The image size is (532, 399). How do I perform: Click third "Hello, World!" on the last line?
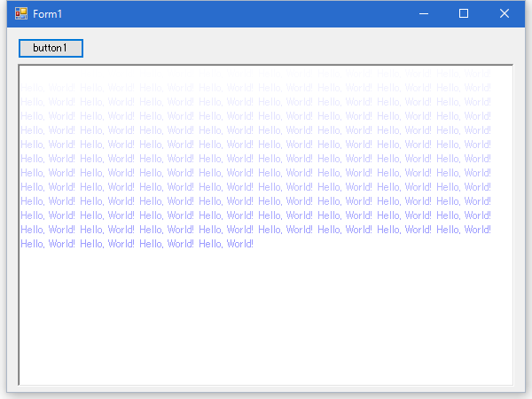pyautogui.click(x=167, y=244)
